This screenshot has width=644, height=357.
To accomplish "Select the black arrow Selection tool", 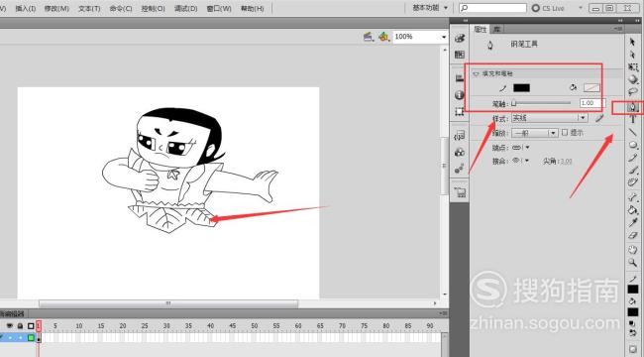I will pos(632,42).
